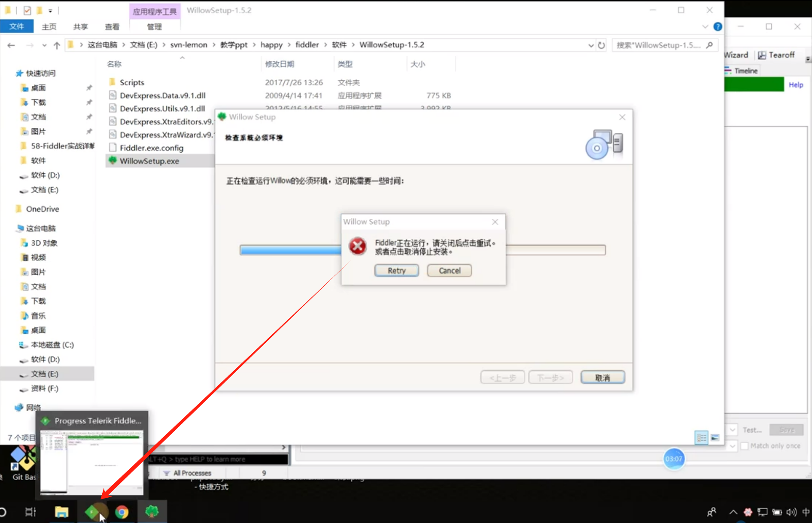Click fiddler in the address breadcrumb
The image size is (812, 523).
tap(307, 45)
